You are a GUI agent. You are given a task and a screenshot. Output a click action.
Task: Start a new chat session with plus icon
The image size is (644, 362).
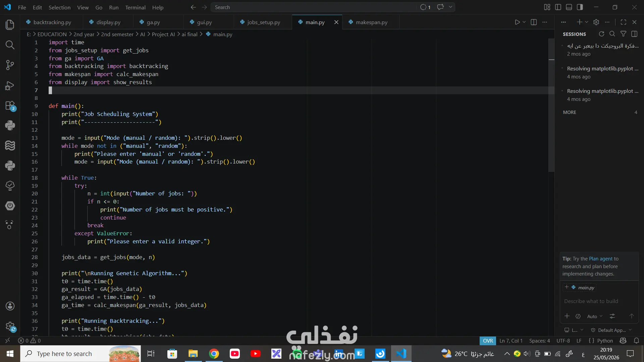[579, 22]
